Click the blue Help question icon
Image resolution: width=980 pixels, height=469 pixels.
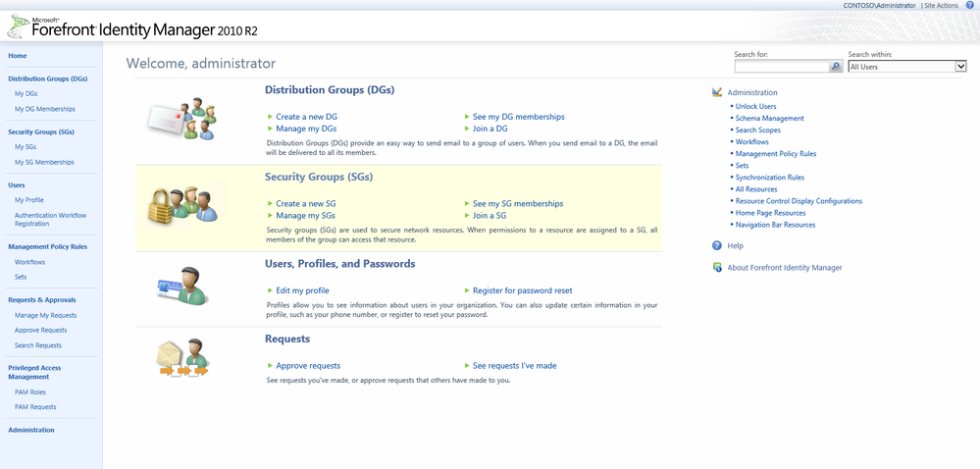(717, 245)
